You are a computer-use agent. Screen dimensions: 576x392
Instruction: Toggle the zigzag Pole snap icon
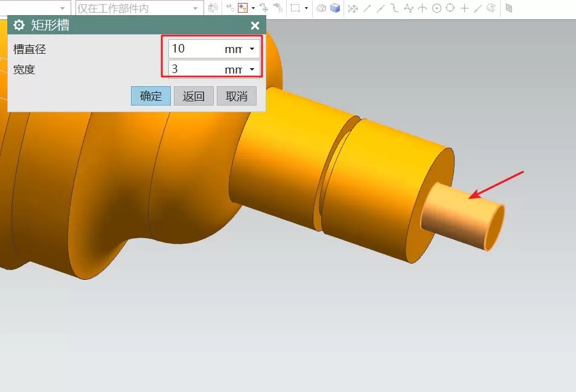[409, 8]
